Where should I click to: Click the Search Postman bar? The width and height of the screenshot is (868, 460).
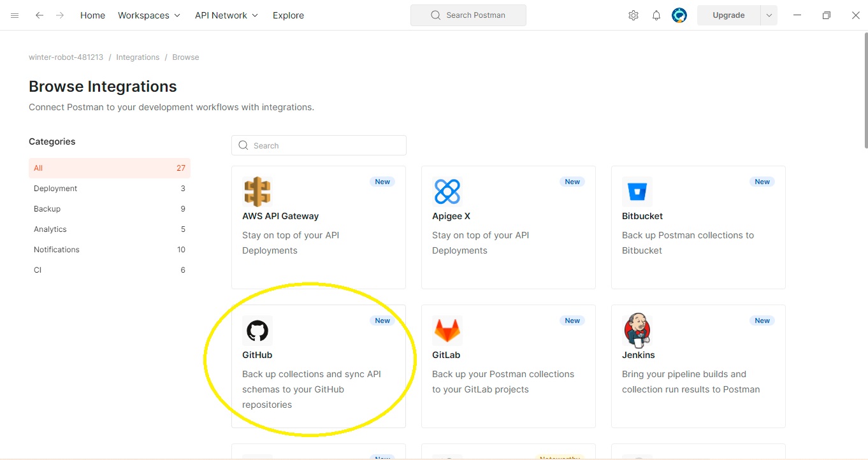(x=468, y=15)
